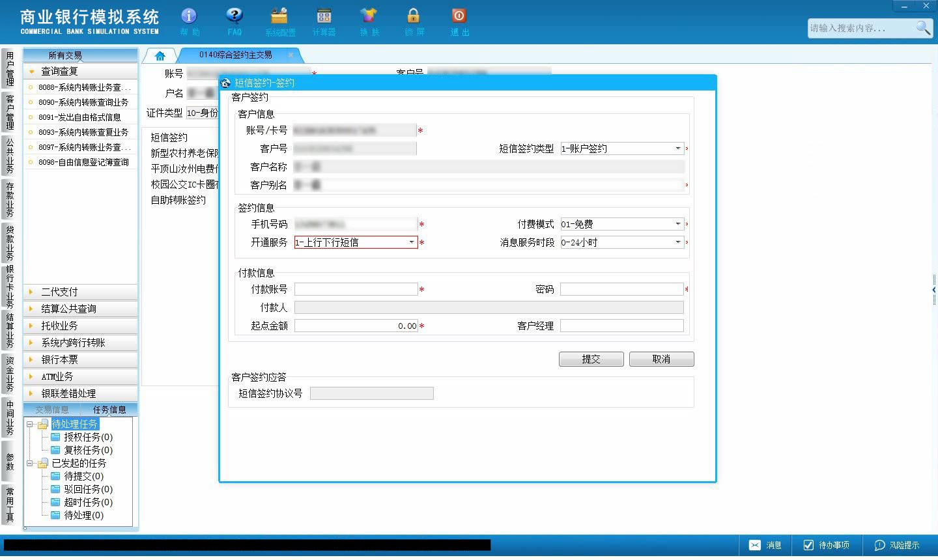Expand the ATM业务 section
Viewport: 938px width, 560px height.
(x=81, y=376)
